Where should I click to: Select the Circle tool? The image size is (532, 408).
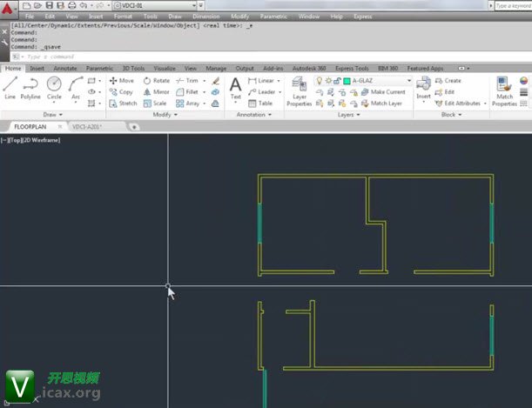(x=54, y=88)
